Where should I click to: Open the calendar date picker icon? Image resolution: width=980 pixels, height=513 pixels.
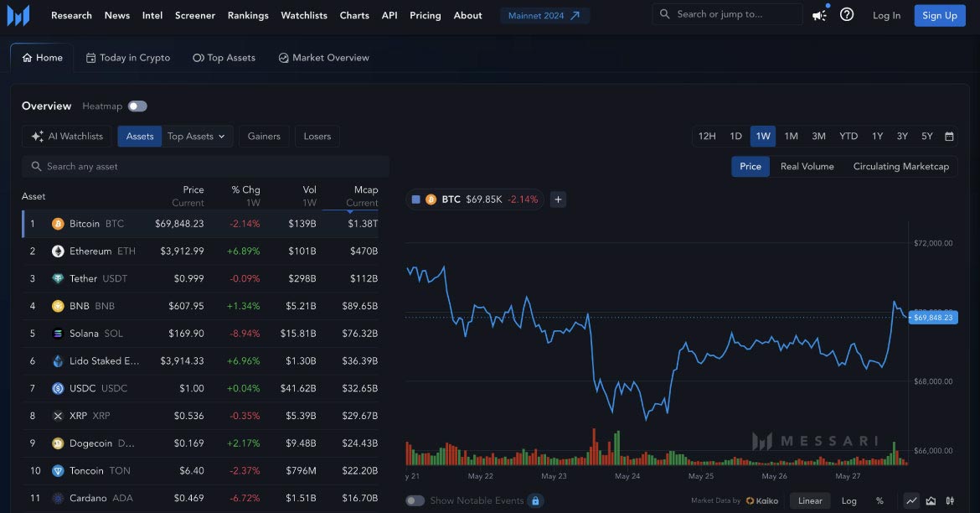coord(949,135)
